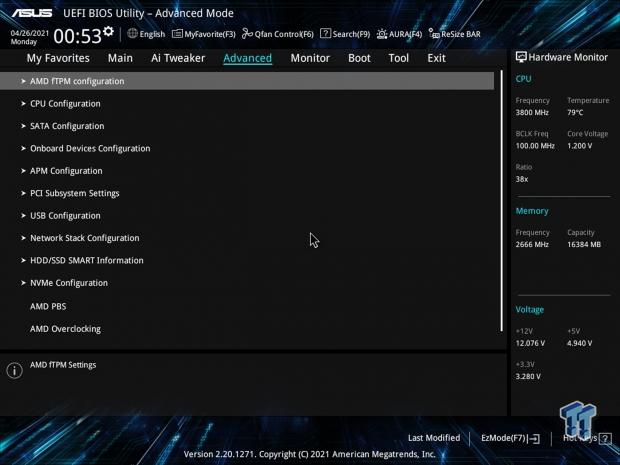Open the Boot tab
The width and height of the screenshot is (620, 465).
[x=359, y=58]
